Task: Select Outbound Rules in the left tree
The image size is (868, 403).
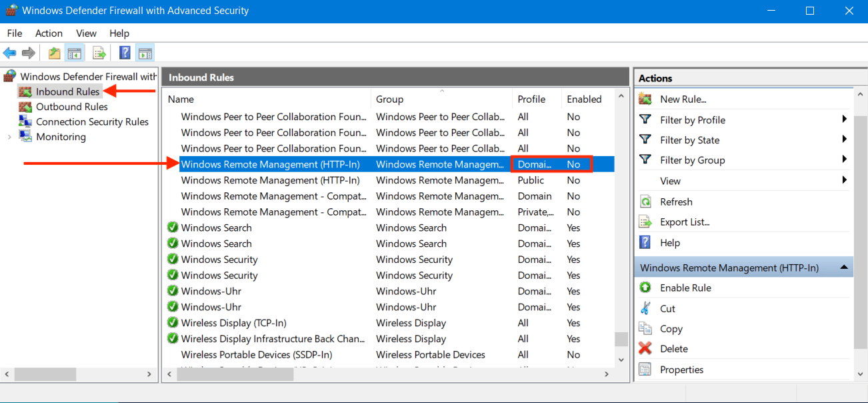Action: pos(71,106)
